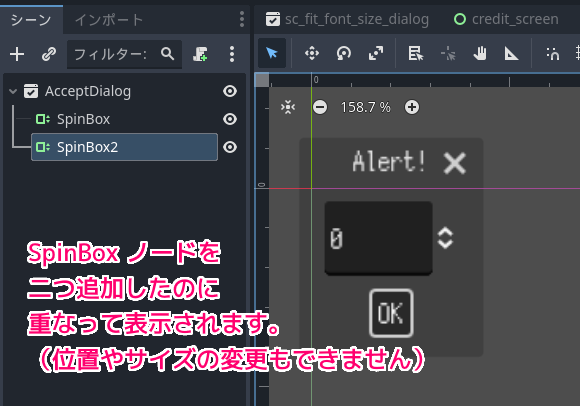Open the sc_fit_font_size_dialog scene tab
The image size is (580, 406).
[347, 19]
